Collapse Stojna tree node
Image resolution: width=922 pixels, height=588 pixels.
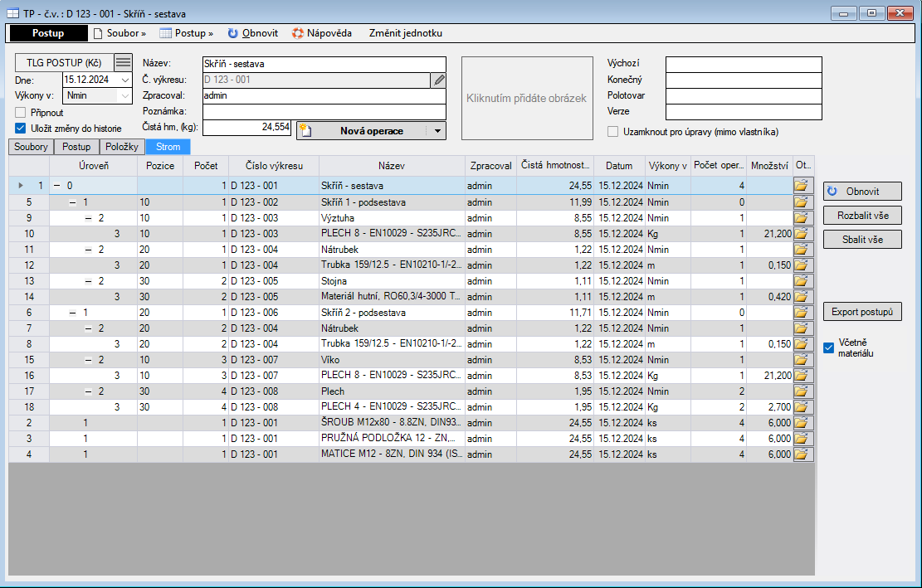(88, 281)
